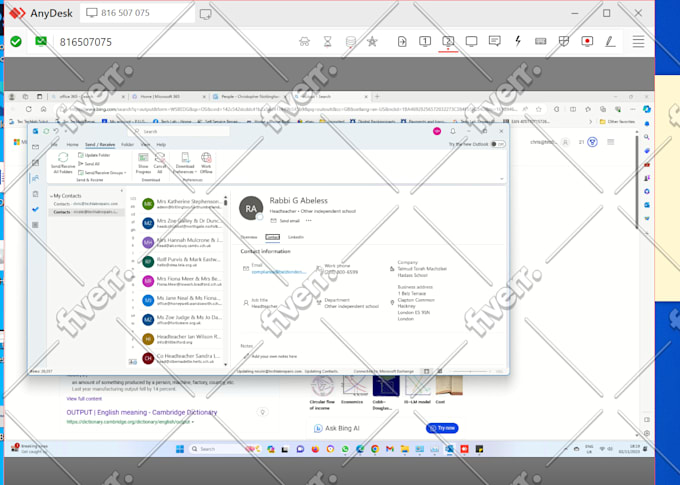Open the AnyDesk whiteboard pen tool
The height and width of the screenshot is (485, 680).
(610, 41)
